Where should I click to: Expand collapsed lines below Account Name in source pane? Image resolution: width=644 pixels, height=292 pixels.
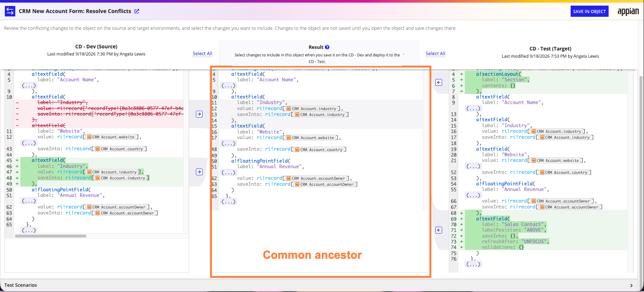29,85
